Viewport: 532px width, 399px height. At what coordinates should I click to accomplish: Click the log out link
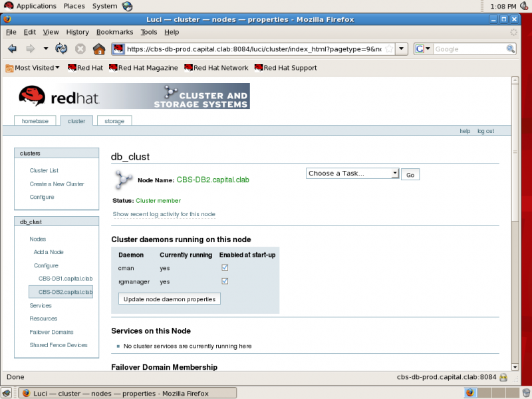[x=485, y=131]
